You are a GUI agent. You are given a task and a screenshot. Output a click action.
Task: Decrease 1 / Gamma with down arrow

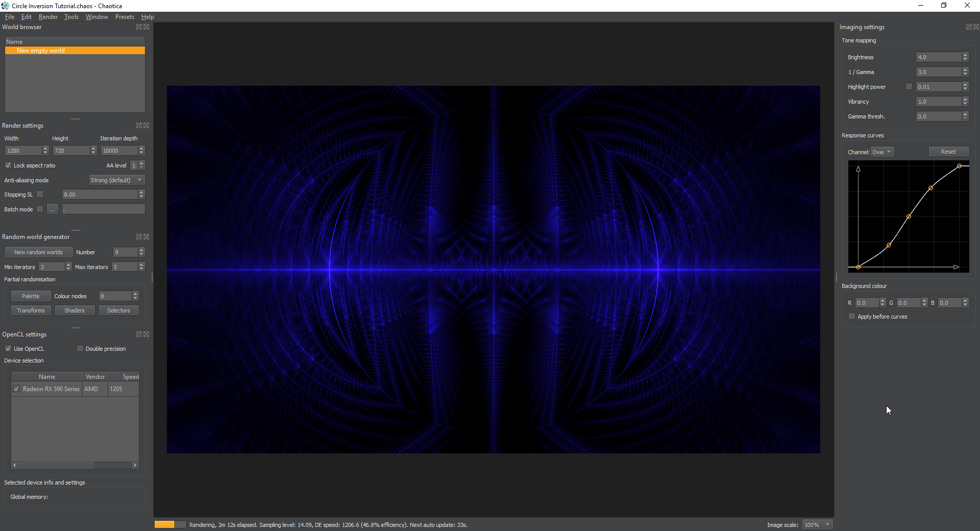coord(965,74)
